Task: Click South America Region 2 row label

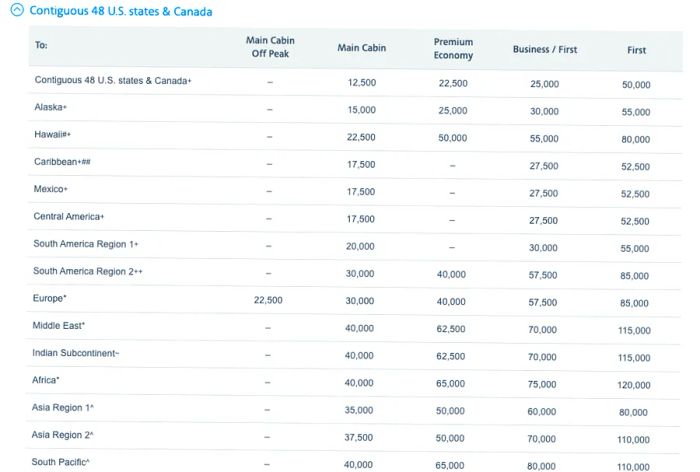Action: click(88, 271)
